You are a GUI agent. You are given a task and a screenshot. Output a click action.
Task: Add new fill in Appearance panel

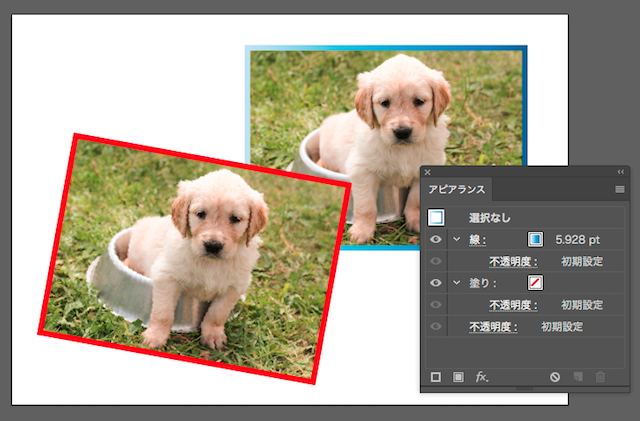click(x=458, y=377)
